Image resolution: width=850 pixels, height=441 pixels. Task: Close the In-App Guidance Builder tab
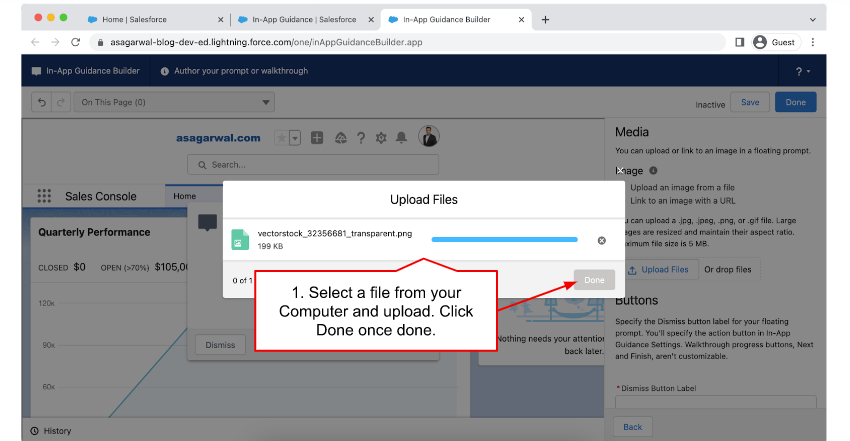pos(521,20)
